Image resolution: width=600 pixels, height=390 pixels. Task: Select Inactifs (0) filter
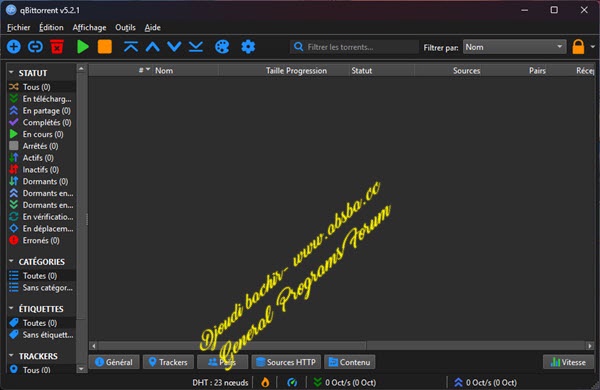[x=41, y=170]
